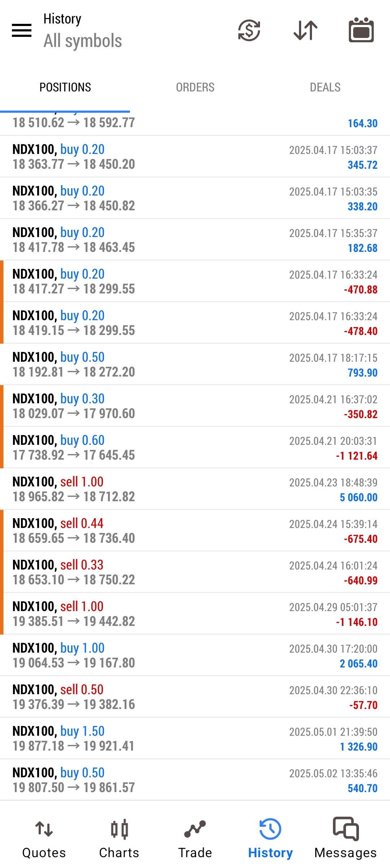Expand the buy 0.60 position losing -1 121.64
The width and height of the screenshot is (390, 868).
tap(195, 447)
